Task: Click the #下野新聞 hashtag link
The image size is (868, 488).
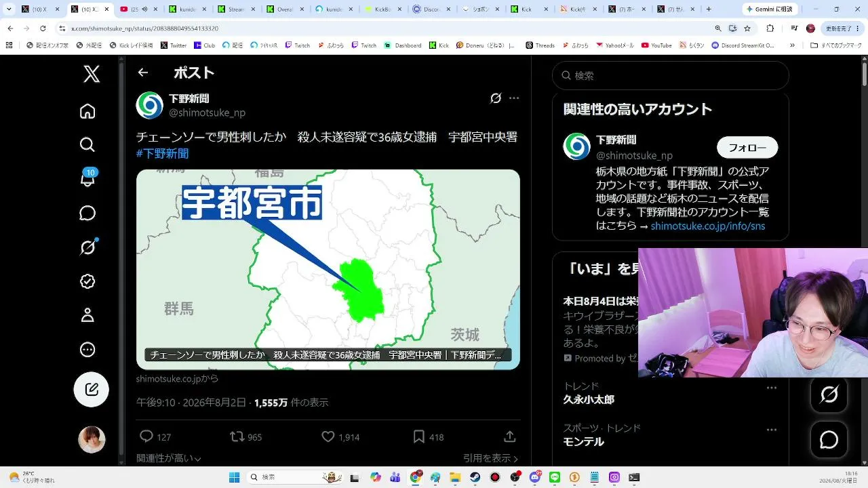Action: coord(163,154)
